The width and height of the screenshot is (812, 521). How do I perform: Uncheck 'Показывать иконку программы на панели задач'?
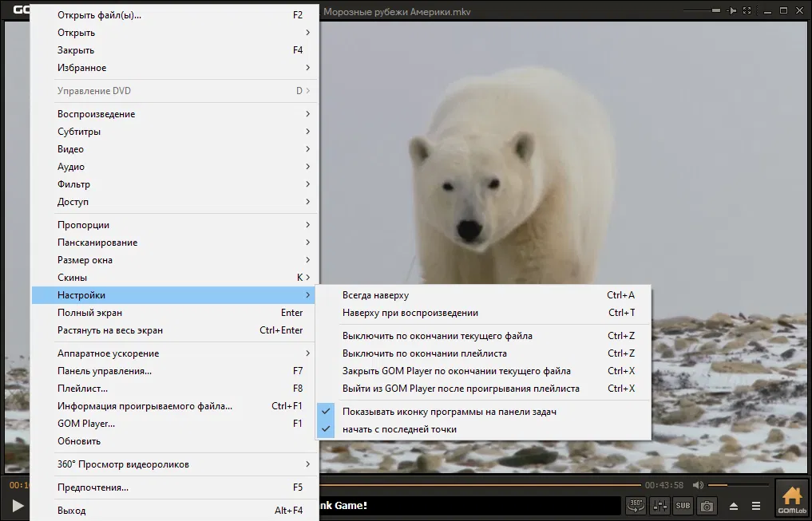[x=449, y=412]
